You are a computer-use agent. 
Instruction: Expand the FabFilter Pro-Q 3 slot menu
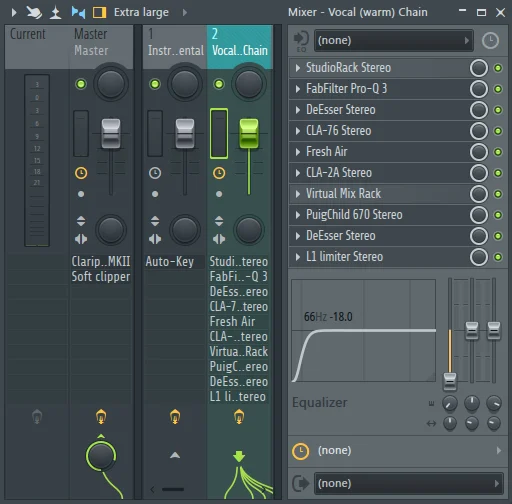tap(298, 89)
